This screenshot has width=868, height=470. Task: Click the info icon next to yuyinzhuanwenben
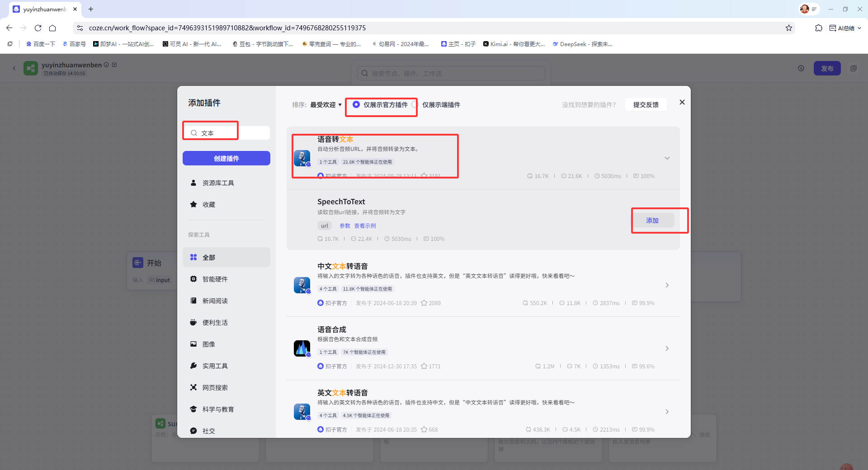pyautogui.click(x=106, y=65)
